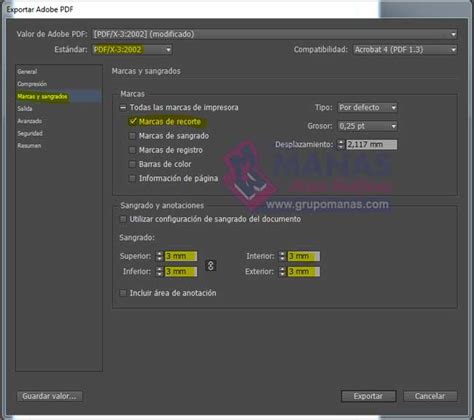
Task: Open the Compatibilidad dropdown
Action: click(405, 50)
